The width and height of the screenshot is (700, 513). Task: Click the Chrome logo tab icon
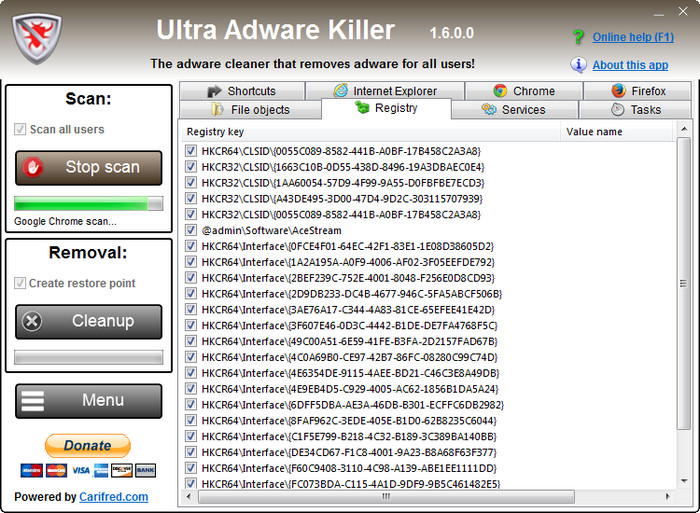coord(500,91)
